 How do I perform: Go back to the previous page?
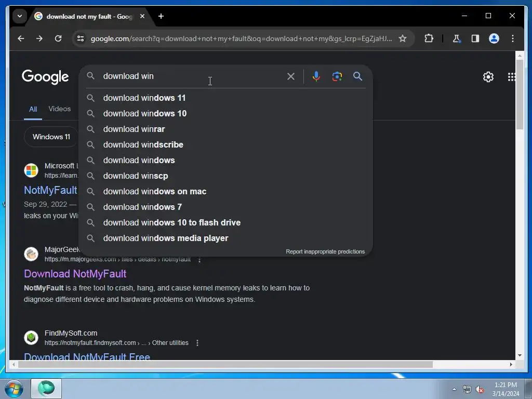click(x=21, y=38)
